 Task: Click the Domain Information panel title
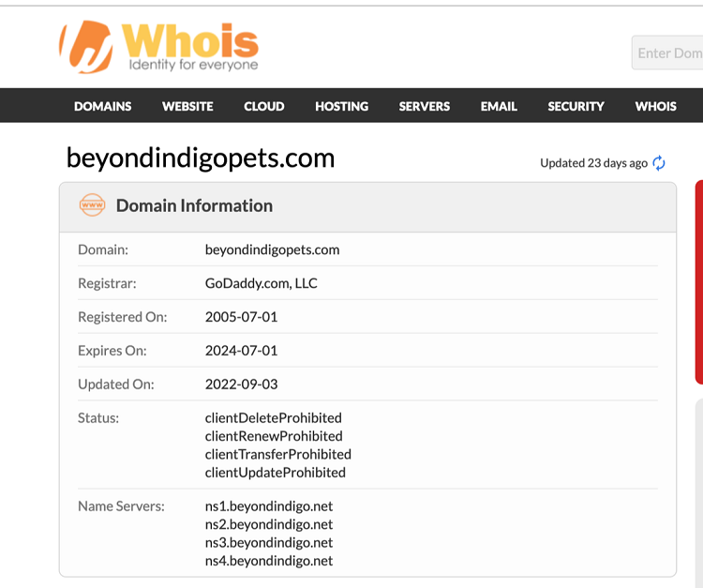(x=194, y=206)
